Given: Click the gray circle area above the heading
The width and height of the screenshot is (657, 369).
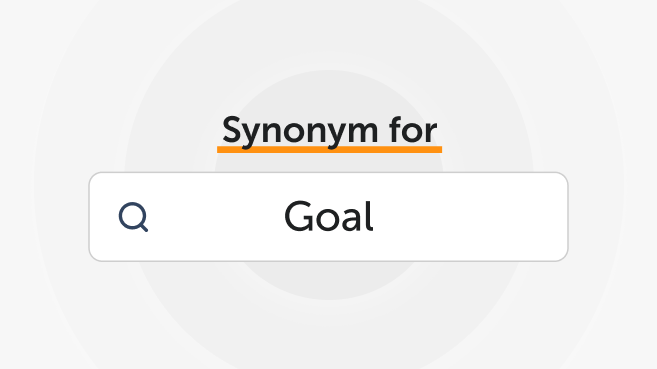Looking at the screenshot, I should (x=328, y=90).
